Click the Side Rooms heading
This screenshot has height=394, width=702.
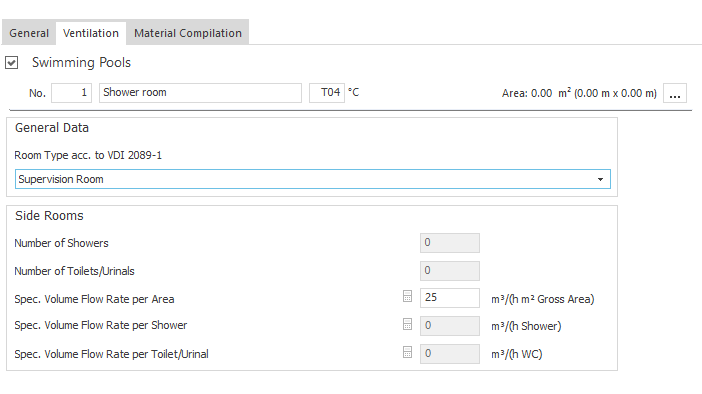pyautogui.click(x=49, y=216)
